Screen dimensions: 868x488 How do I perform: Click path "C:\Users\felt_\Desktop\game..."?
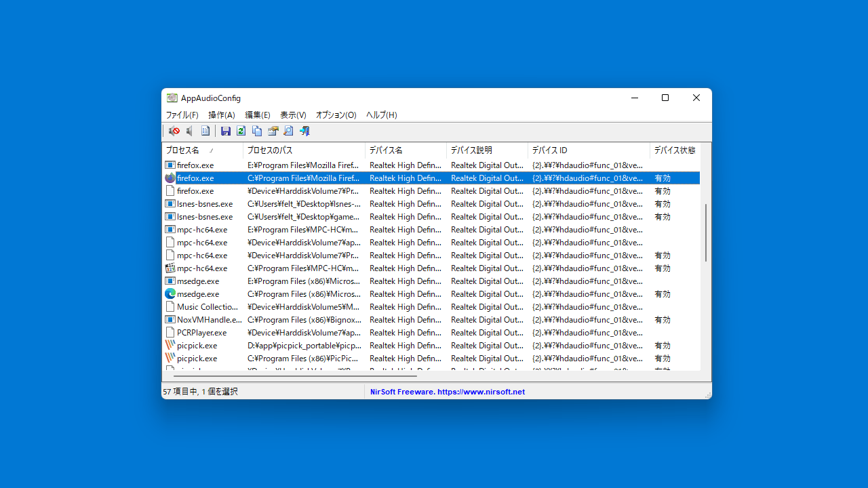pyautogui.click(x=304, y=216)
